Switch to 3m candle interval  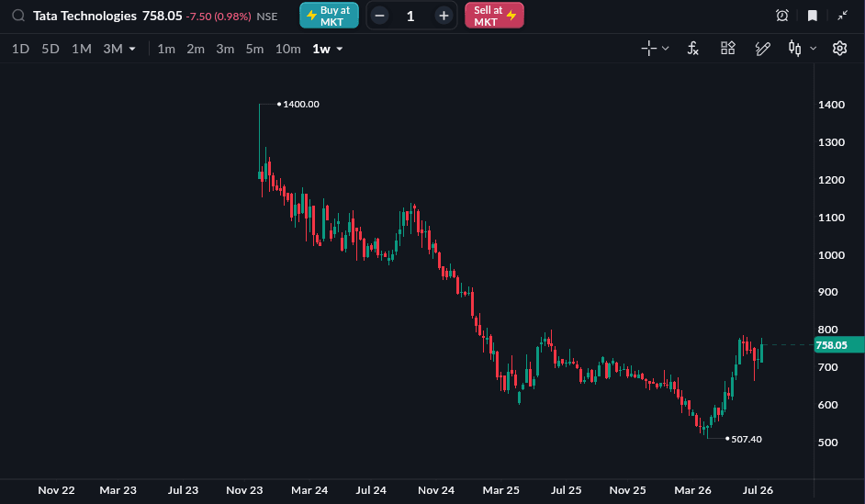click(x=225, y=49)
